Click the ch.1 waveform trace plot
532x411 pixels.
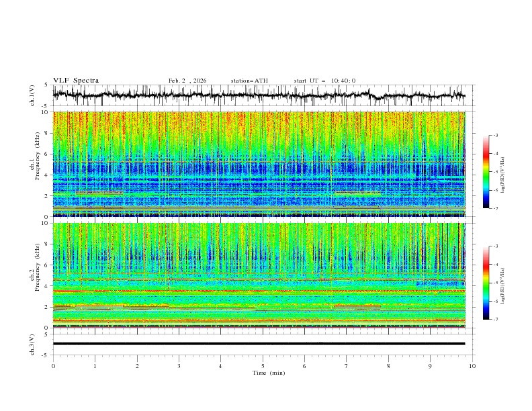pyautogui.click(x=259, y=95)
